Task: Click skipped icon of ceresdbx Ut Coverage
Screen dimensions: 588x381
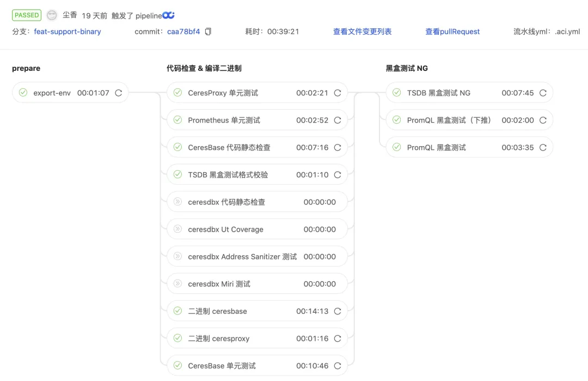Action: 177,229
